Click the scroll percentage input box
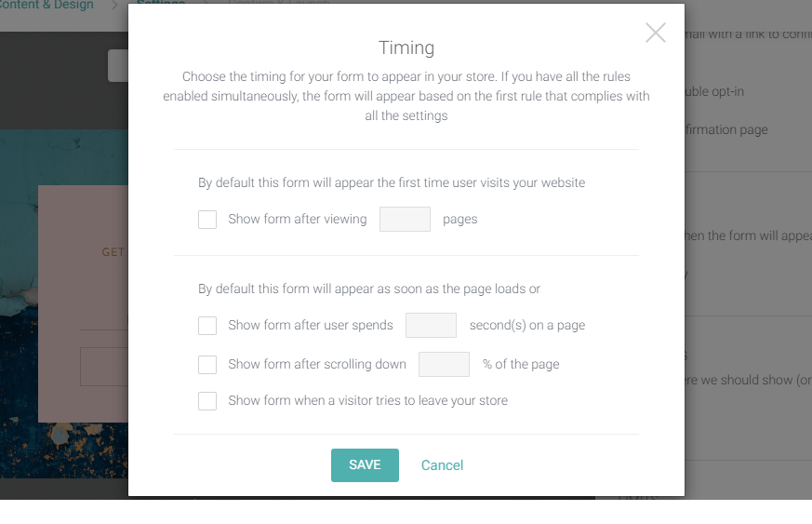Image resolution: width=812 pixels, height=524 pixels. click(x=444, y=364)
